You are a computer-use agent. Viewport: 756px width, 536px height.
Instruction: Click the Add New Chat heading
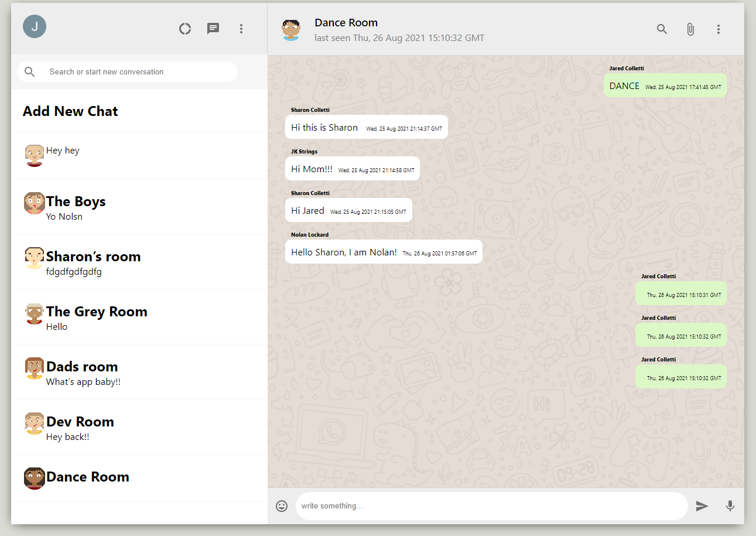pos(70,111)
